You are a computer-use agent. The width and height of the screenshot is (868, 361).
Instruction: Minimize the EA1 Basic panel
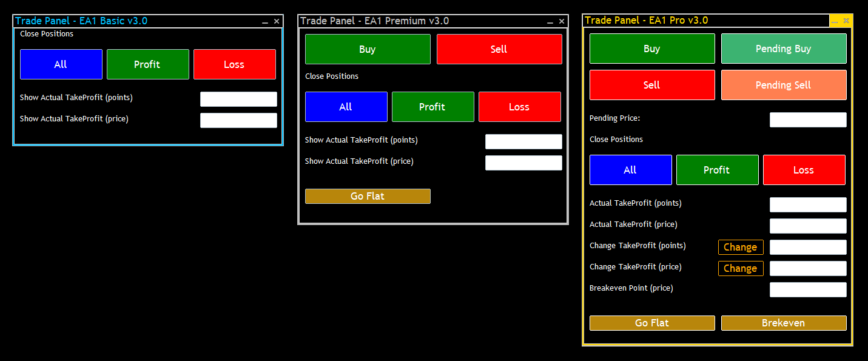tap(265, 21)
